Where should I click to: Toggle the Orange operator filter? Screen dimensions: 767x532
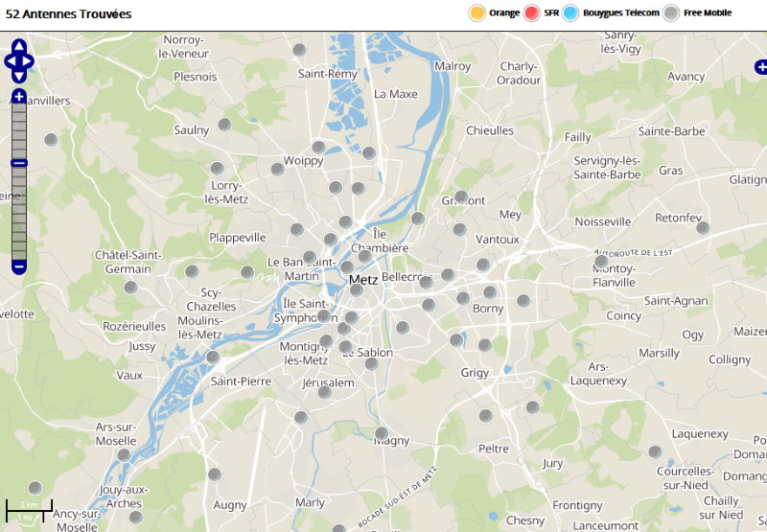point(476,12)
